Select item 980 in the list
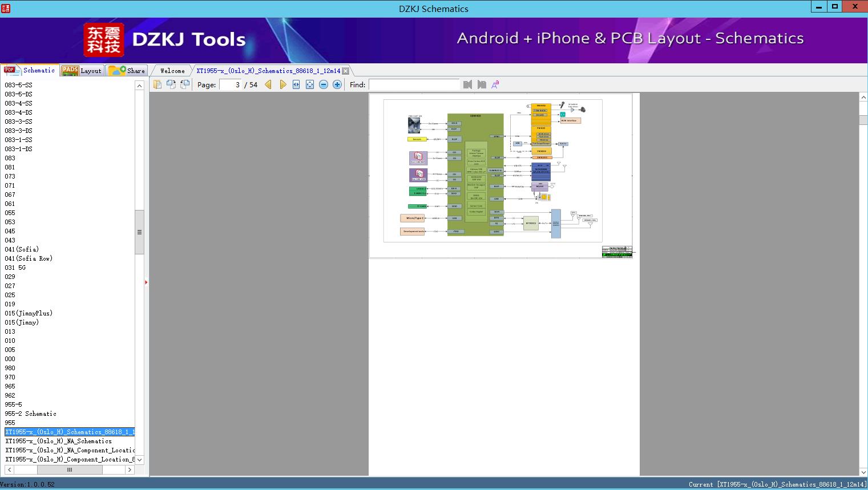This screenshot has height=490, width=868. [x=10, y=368]
